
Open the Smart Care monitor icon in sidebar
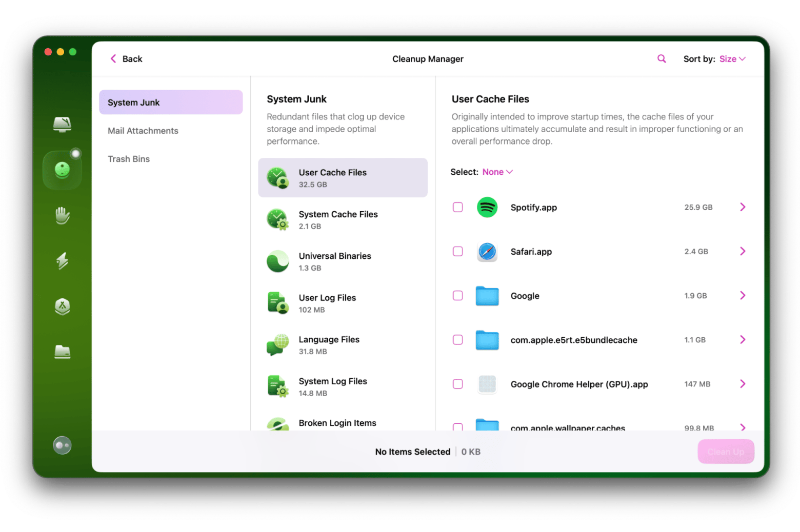tap(62, 124)
